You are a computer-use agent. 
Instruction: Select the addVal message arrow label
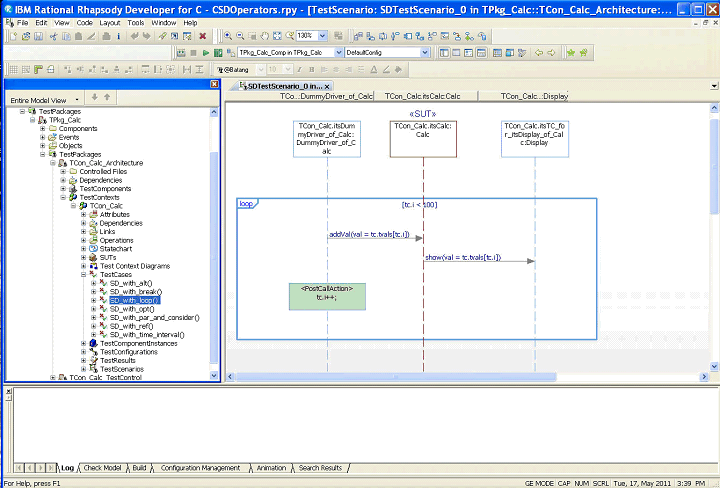pyautogui.click(x=369, y=235)
